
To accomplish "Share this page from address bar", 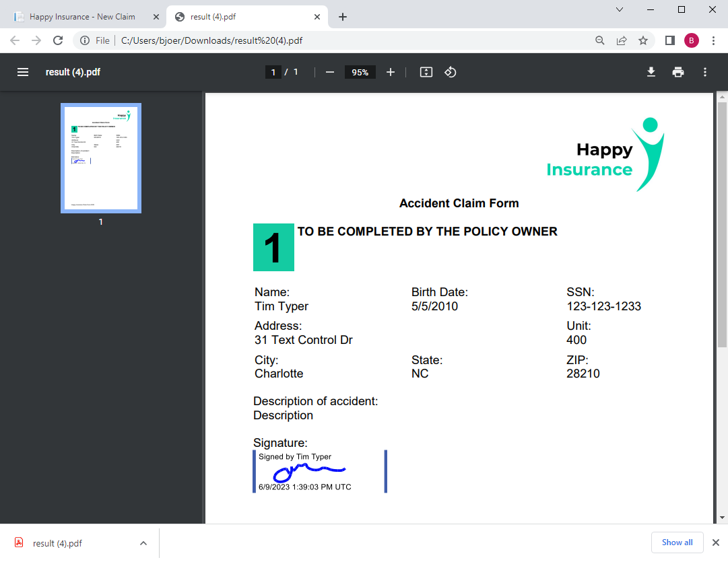I will click(x=622, y=40).
